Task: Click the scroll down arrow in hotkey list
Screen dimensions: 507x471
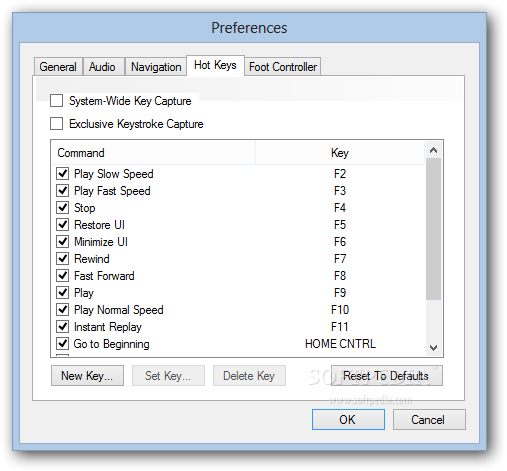Action: click(433, 348)
